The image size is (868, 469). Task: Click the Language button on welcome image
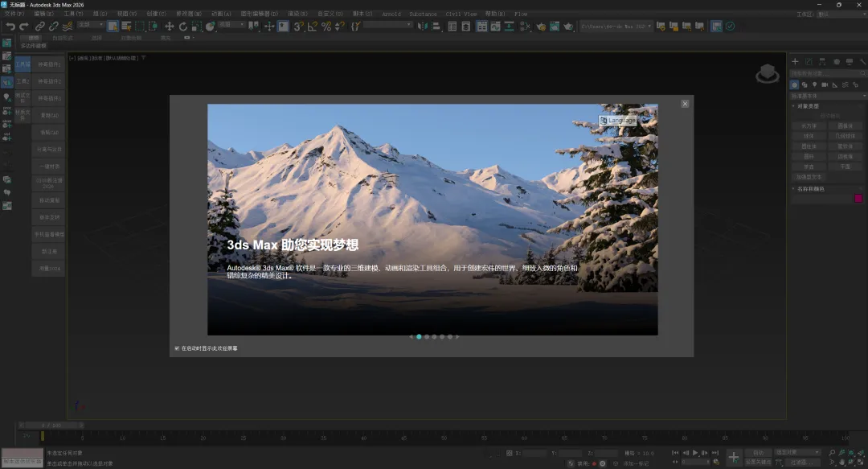pos(618,121)
